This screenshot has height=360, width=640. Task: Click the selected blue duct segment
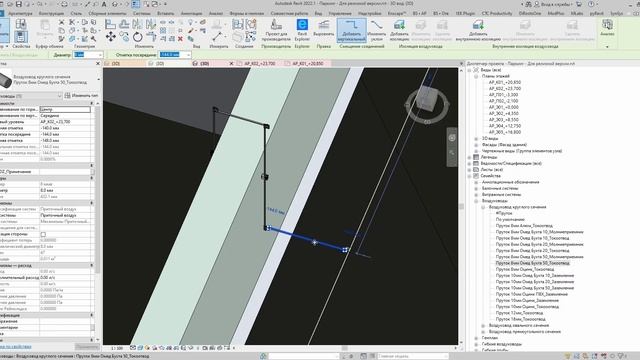(307, 239)
